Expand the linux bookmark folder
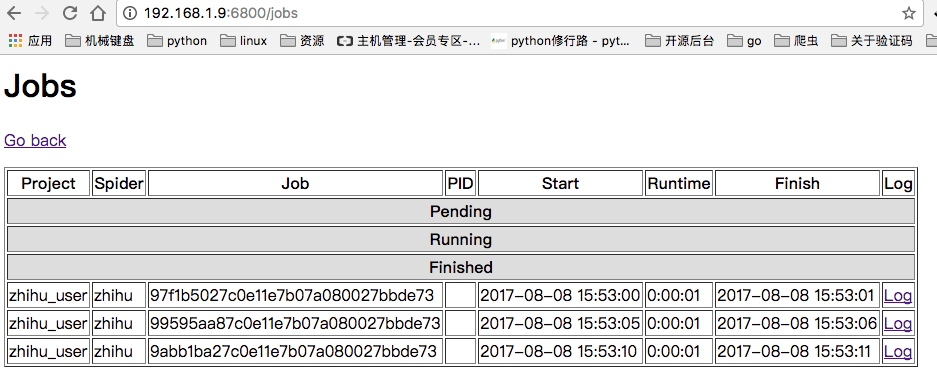The image size is (937, 384). tap(243, 41)
